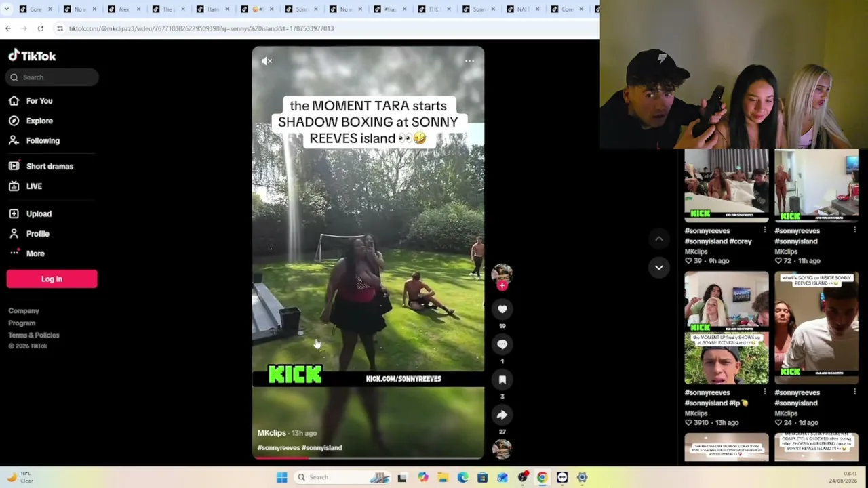Open the Terms & Policies link
This screenshot has height=488, width=868.
coord(34,335)
